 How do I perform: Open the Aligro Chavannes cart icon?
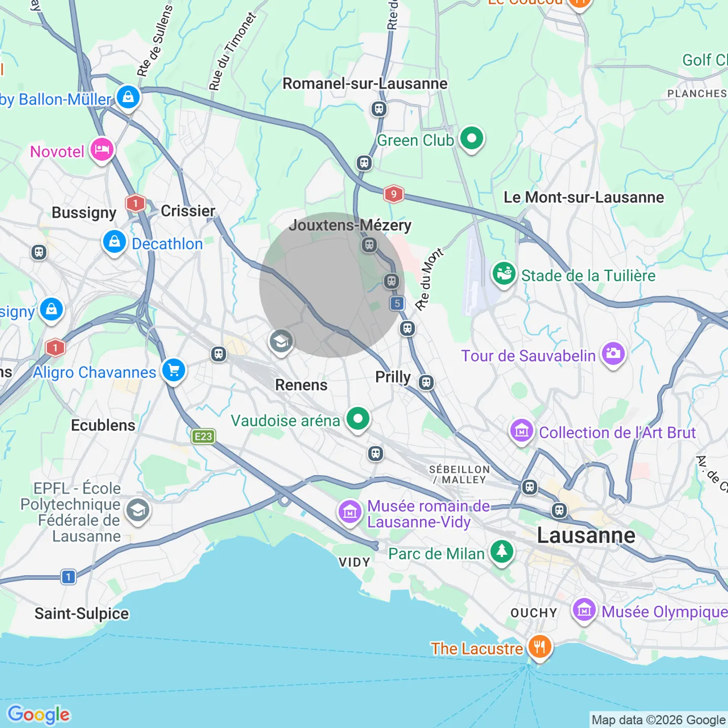(x=174, y=371)
